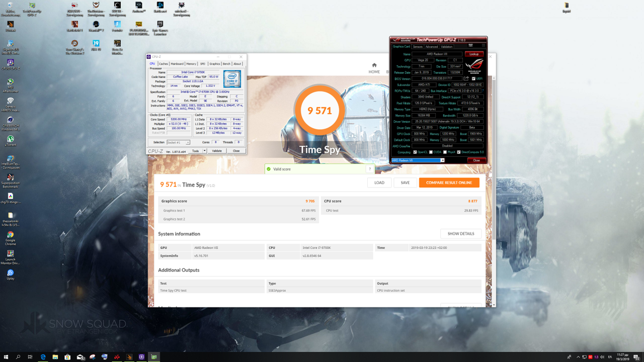
Task: Open the Graphics tab in CPU-Z
Action: tap(215, 64)
